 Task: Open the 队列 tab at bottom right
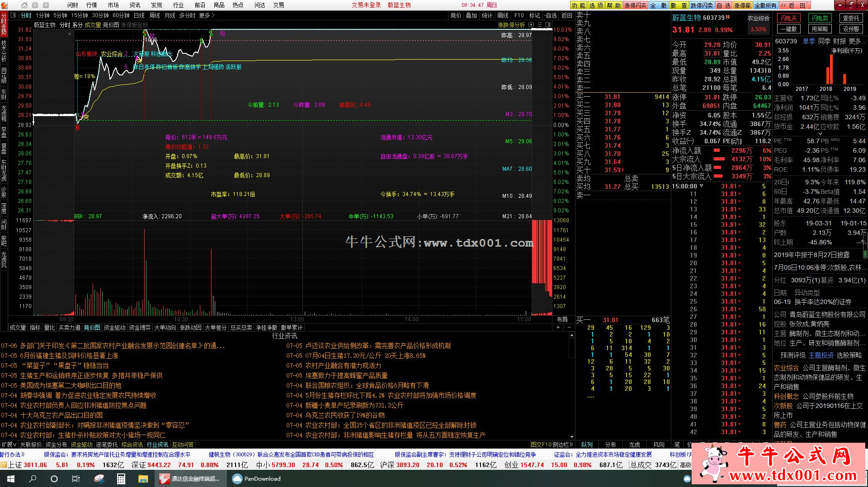[x=587, y=445]
